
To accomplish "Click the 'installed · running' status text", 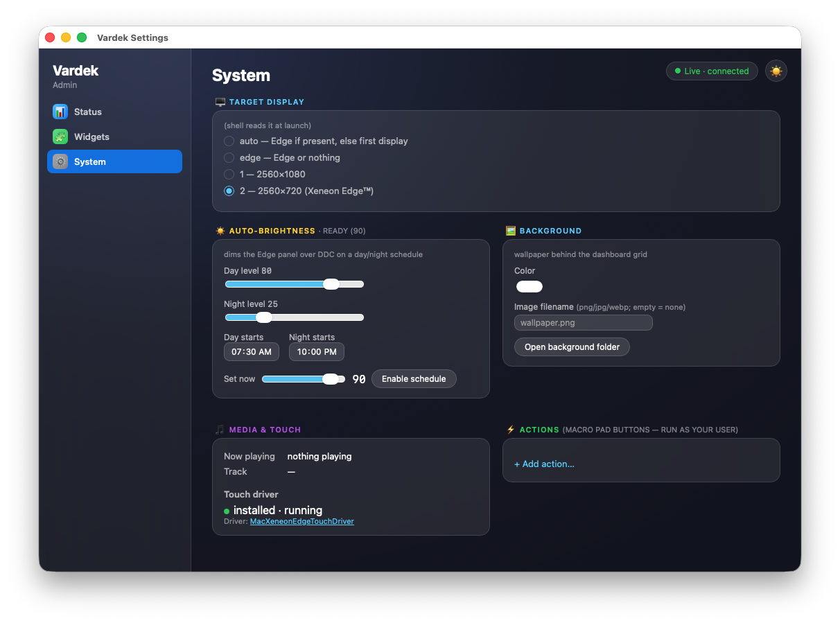I will tap(278, 511).
